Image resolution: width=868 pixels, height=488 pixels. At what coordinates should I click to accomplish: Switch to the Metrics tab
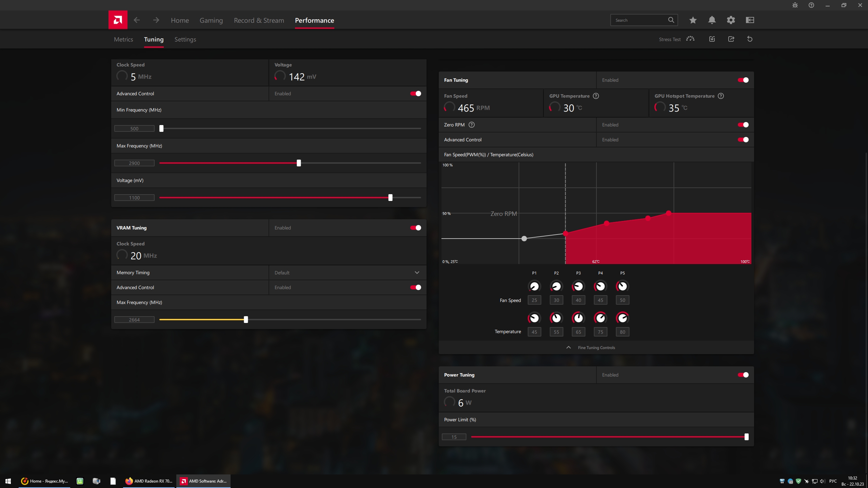click(x=123, y=39)
